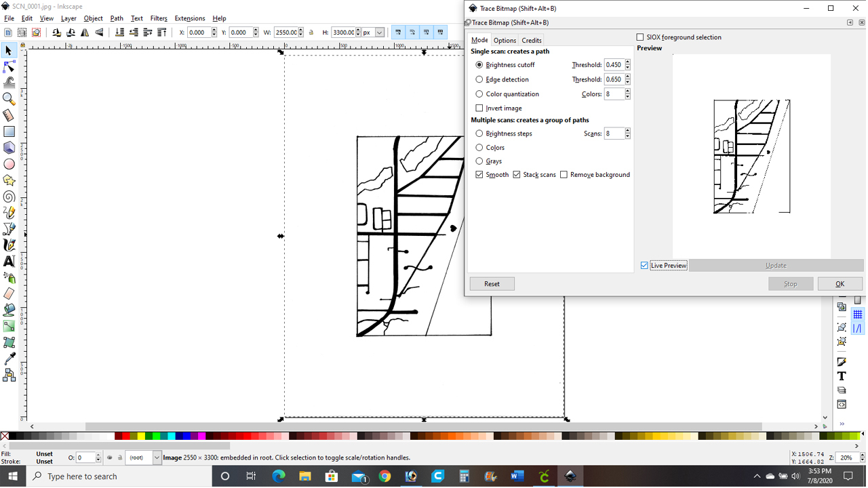Open the zoom percentage stepper
The height and width of the screenshot is (488, 868).
click(x=862, y=457)
